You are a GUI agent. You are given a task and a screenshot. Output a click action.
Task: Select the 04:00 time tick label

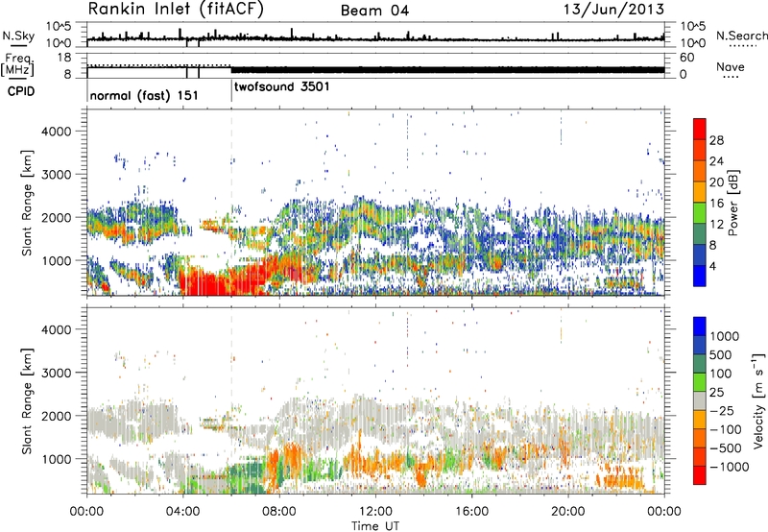(x=182, y=512)
